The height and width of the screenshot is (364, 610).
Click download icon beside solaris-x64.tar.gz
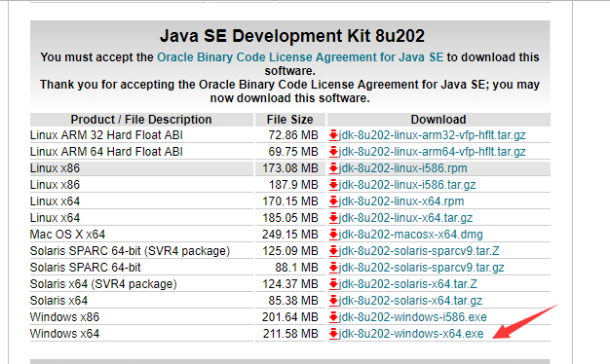point(333,301)
